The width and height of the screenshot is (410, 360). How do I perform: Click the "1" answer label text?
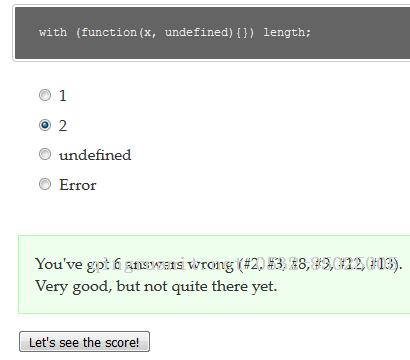pyautogui.click(x=63, y=96)
